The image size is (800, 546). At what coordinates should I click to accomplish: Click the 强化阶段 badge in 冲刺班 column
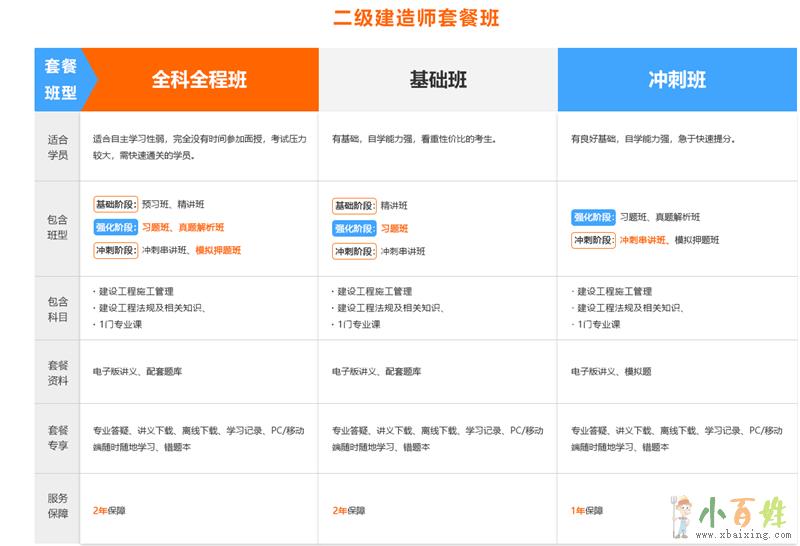pyautogui.click(x=593, y=217)
